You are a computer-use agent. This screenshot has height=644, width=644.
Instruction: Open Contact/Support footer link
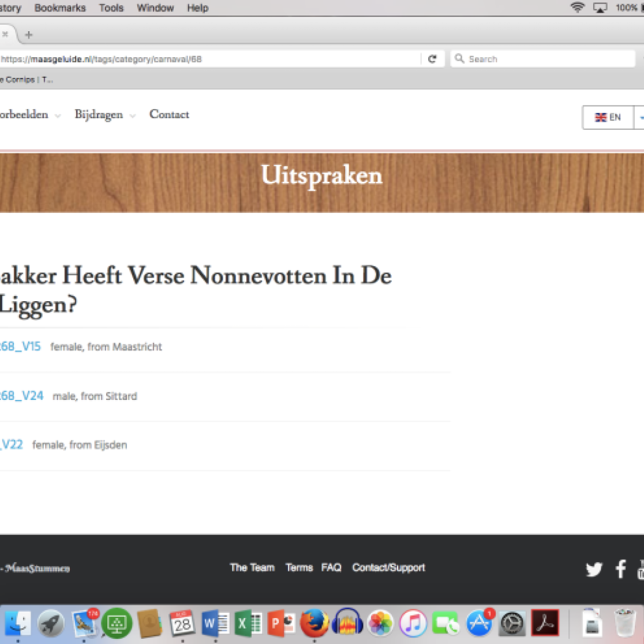(x=388, y=568)
